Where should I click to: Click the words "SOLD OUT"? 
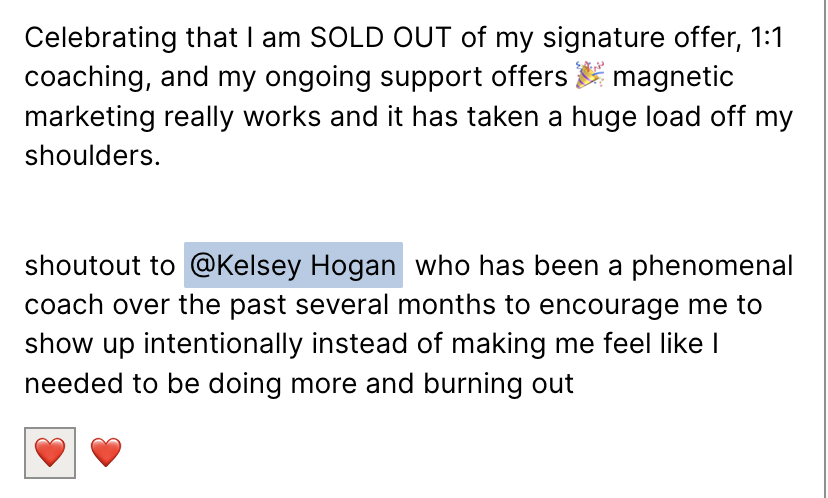coord(380,38)
